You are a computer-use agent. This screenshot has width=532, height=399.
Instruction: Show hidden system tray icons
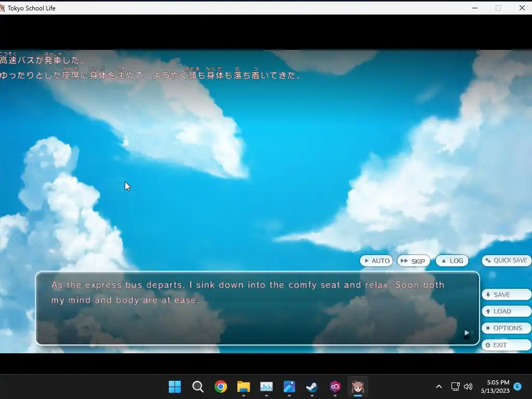[x=438, y=387]
